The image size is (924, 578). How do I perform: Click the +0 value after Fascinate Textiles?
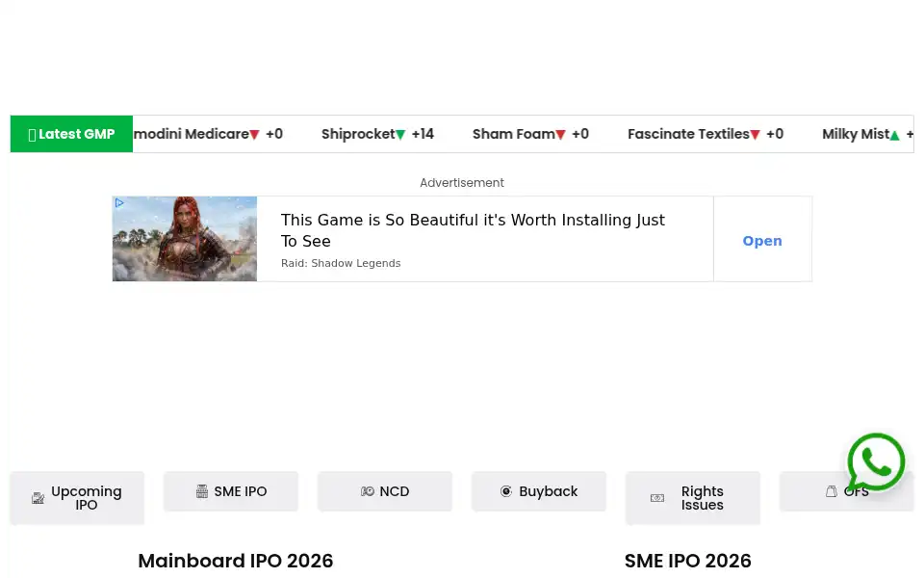[x=775, y=134]
